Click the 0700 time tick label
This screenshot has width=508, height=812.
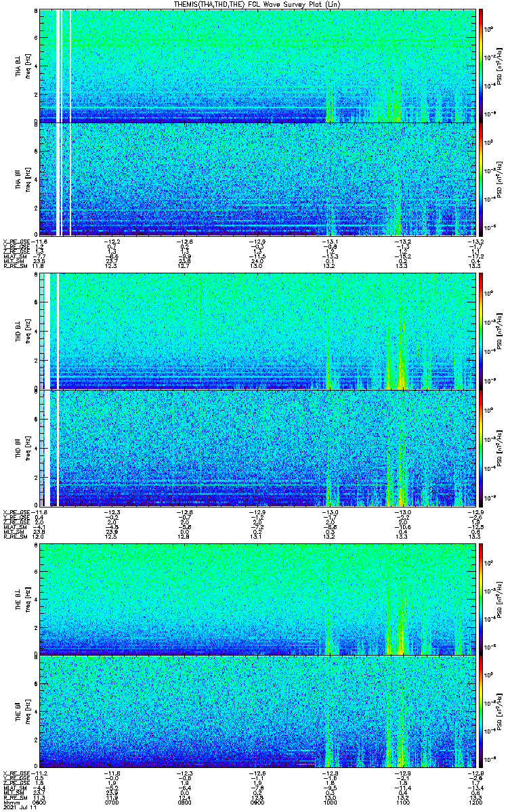pyautogui.click(x=112, y=803)
